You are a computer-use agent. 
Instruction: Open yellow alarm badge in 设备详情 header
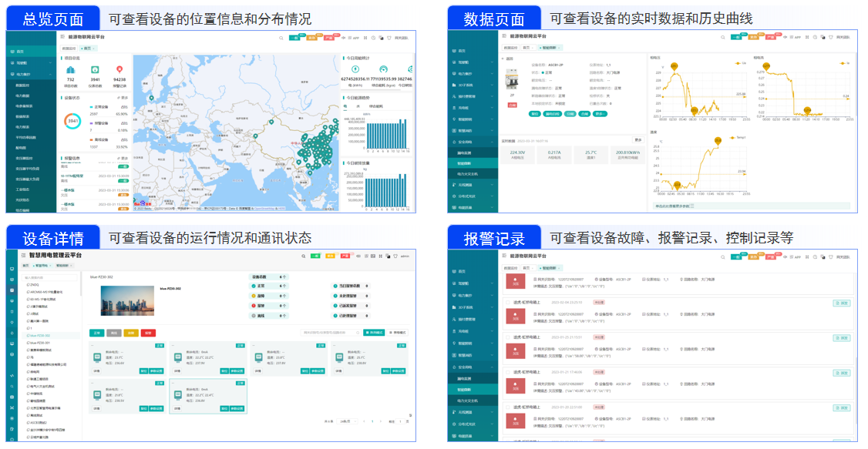[x=331, y=256]
